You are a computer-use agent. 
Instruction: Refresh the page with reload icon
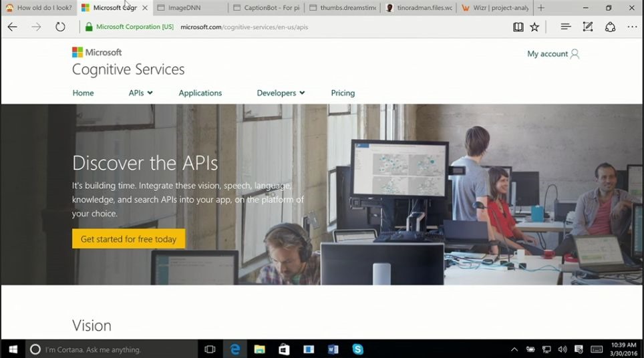[x=60, y=27]
